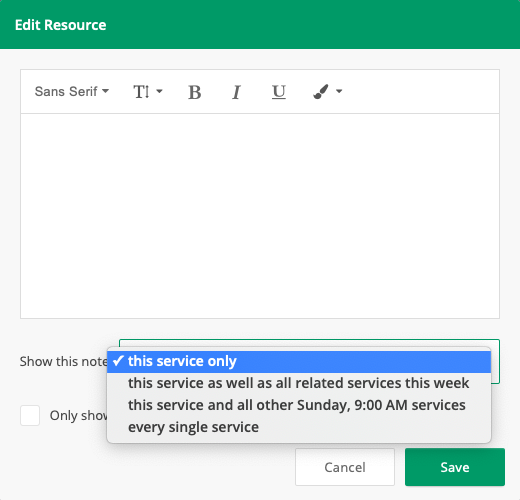Expand the arrow beside the text size icon
This screenshot has width=520, height=500.
pyautogui.click(x=159, y=91)
